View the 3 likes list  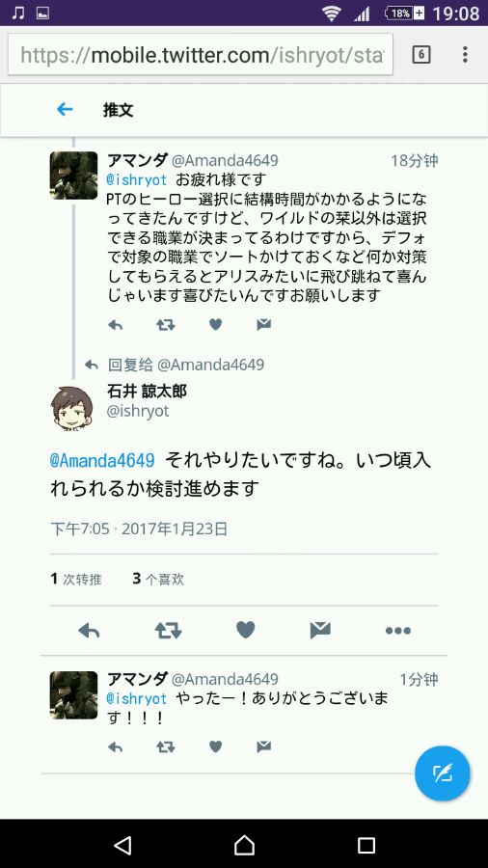pos(158,580)
